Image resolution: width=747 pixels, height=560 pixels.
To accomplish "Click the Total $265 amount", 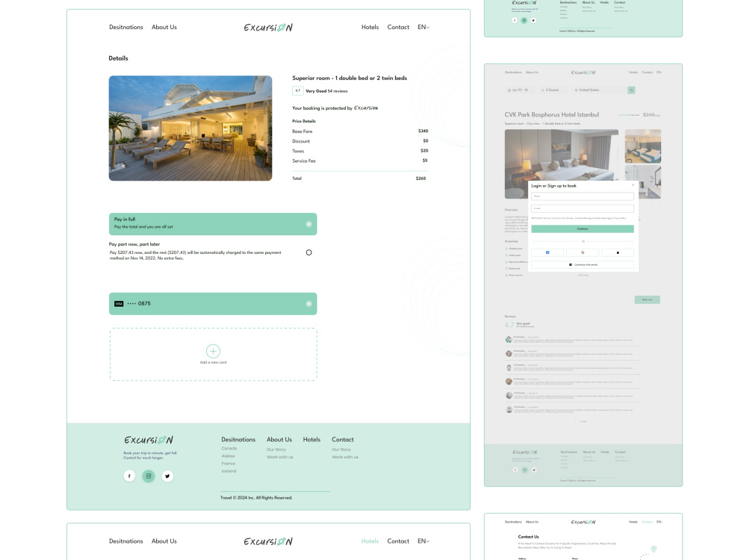I will click(x=421, y=178).
